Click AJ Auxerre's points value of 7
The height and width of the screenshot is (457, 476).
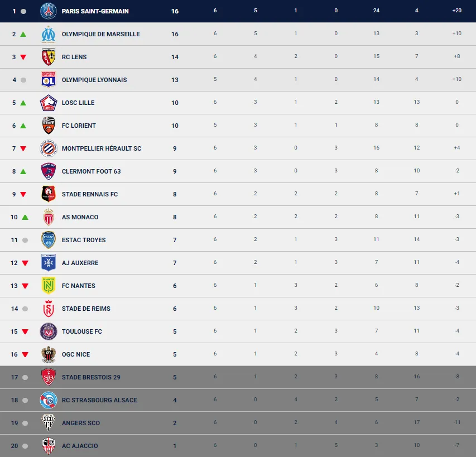[x=175, y=263]
